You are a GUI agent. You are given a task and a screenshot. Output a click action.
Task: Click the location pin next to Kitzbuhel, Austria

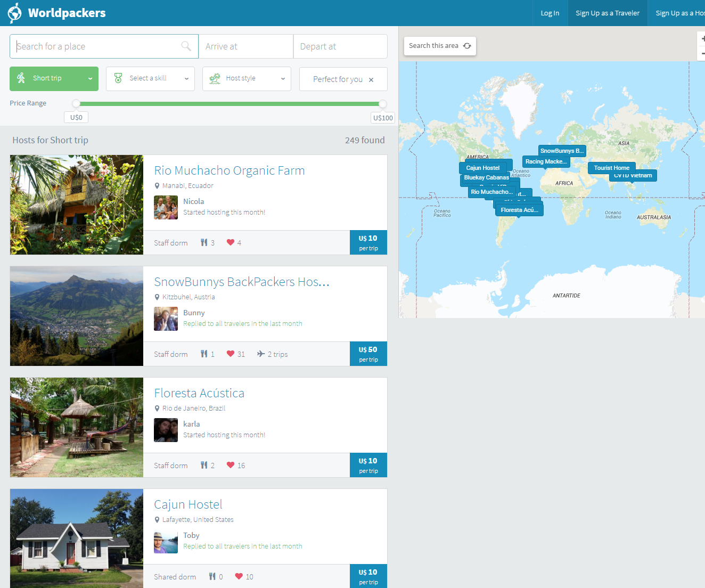[157, 297]
